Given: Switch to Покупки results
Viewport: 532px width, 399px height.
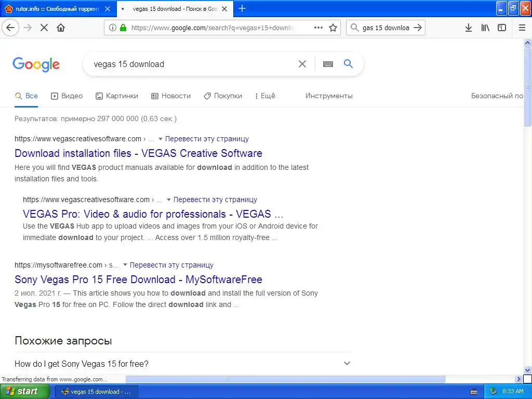Looking at the screenshot, I should (x=223, y=96).
